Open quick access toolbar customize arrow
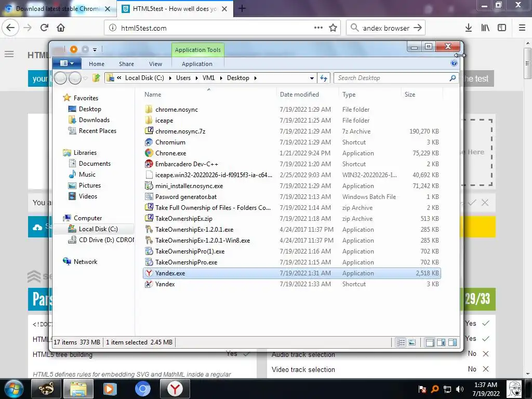The width and height of the screenshot is (532, 399). pyautogui.click(x=95, y=49)
